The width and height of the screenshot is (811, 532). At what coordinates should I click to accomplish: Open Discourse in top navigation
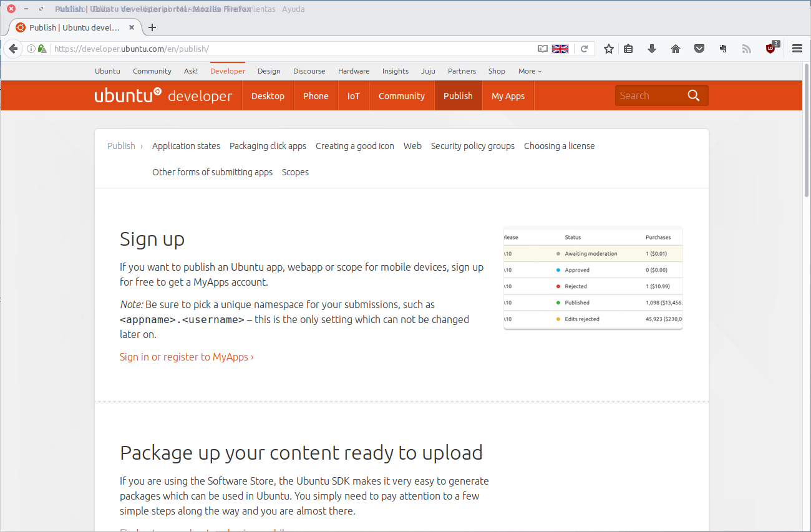tap(309, 71)
